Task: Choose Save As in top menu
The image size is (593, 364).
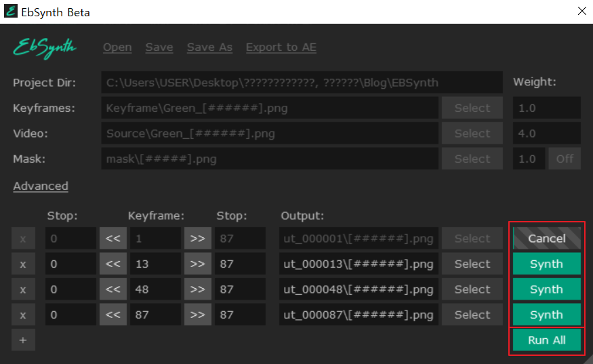Action: [x=209, y=47]
